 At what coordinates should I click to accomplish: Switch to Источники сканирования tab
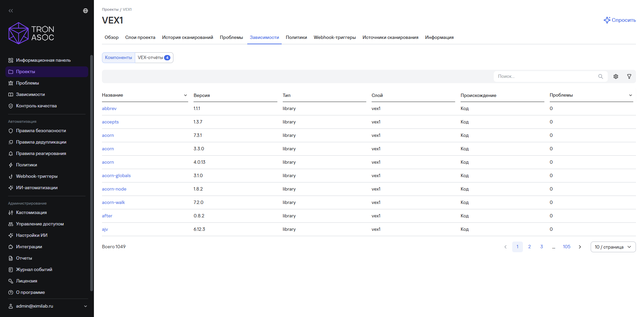point(390,38)
